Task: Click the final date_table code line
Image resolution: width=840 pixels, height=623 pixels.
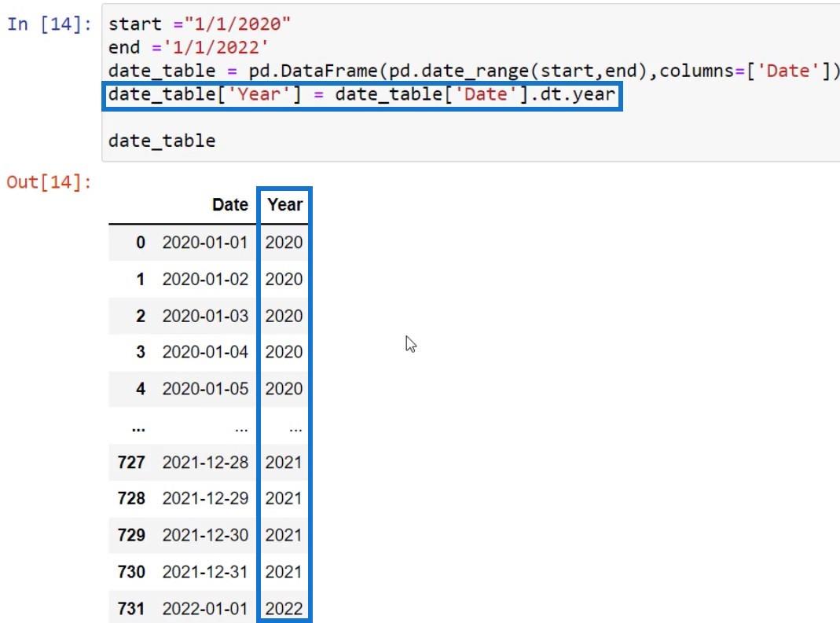Action: tap(162, 141)
